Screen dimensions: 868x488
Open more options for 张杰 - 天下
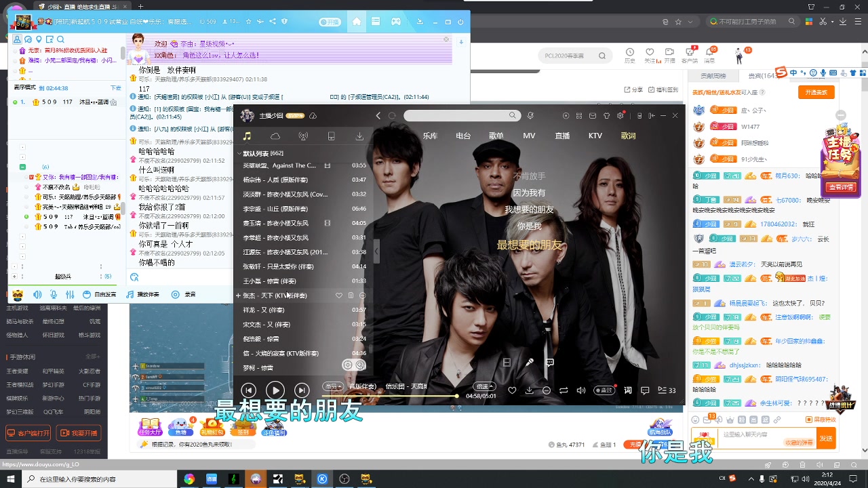(x=362, y=296)
